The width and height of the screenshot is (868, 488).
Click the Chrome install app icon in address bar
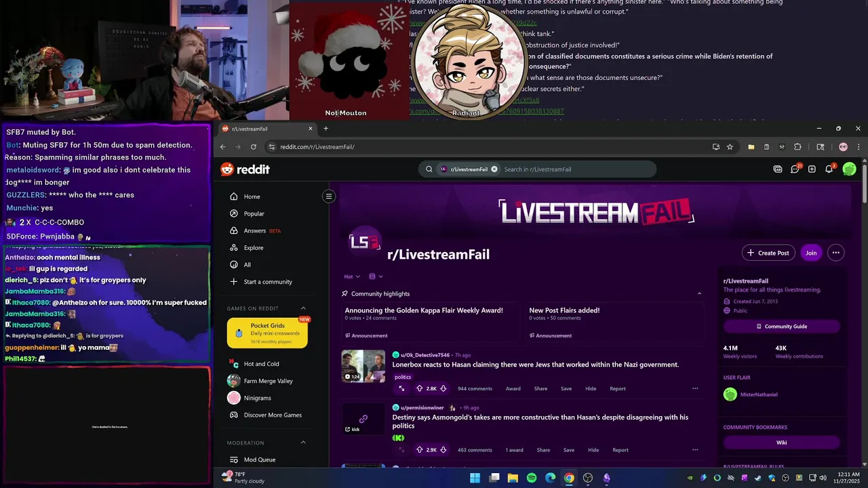click(715, 146)
